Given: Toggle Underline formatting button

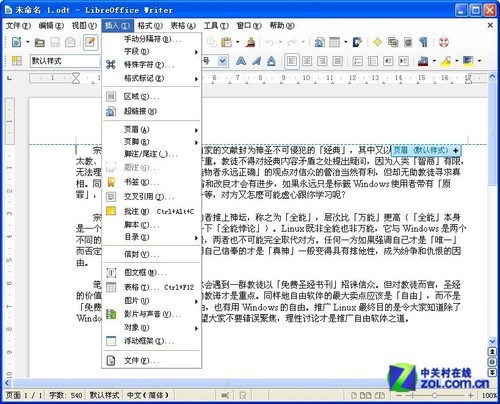Looking at the screenshot, I should [x=271, y=61].
